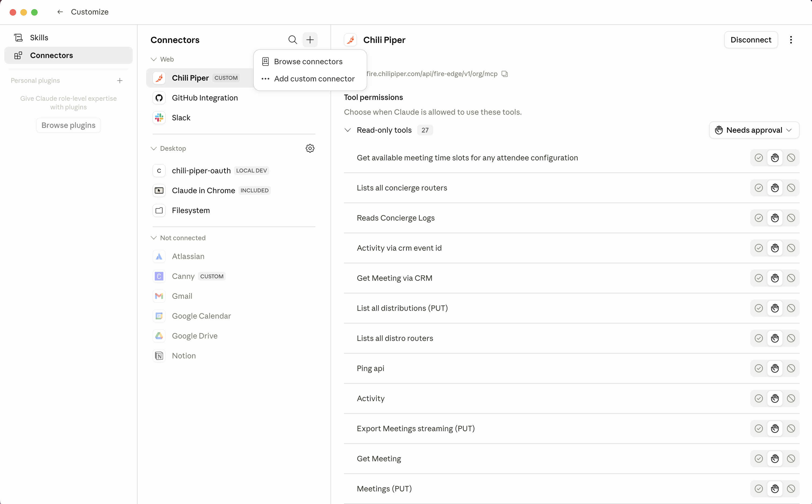The image size is (812, 504).
Task: Block List all distributions (PUT)
Action: (x=791, y=308)
